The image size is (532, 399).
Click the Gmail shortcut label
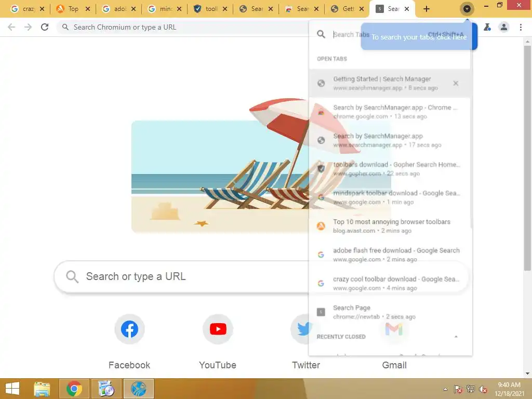pos(394,365)
